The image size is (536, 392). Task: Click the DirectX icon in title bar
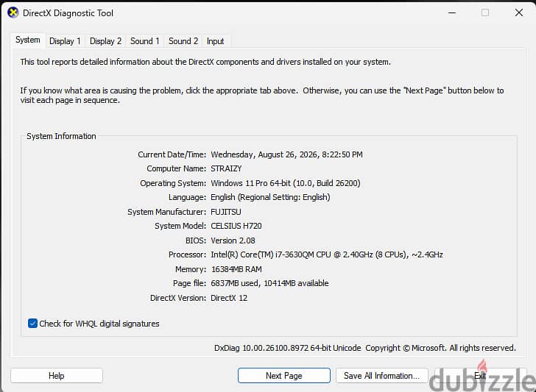[x=13, y=13]
